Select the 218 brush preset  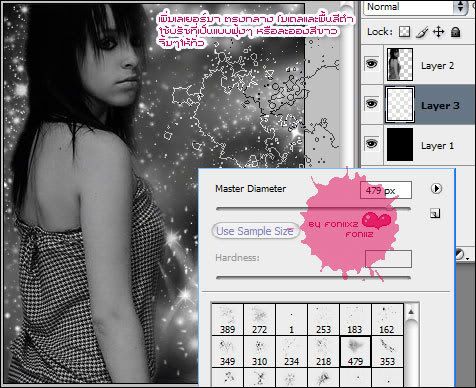pyautogui.click(x=323, y=351)
